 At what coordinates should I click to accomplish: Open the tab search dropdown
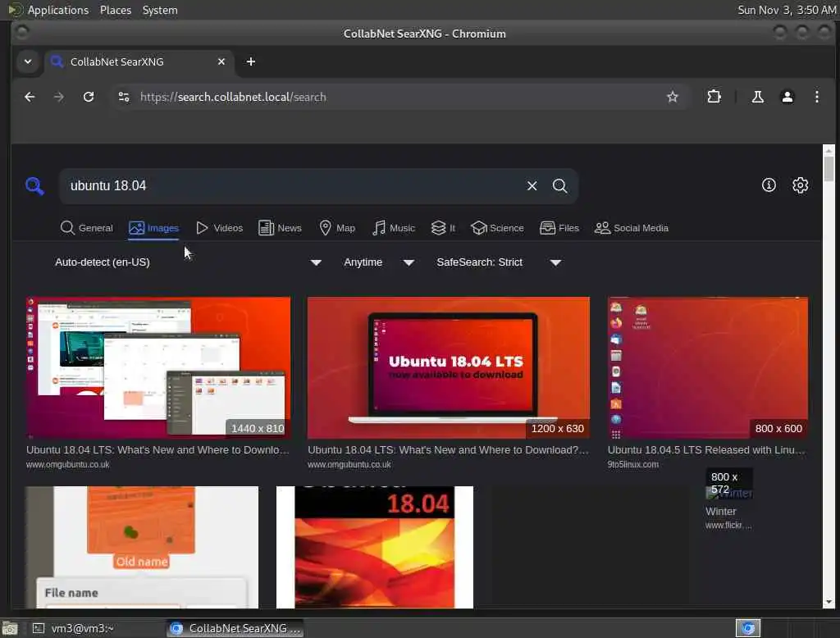[x=28, y=62]
